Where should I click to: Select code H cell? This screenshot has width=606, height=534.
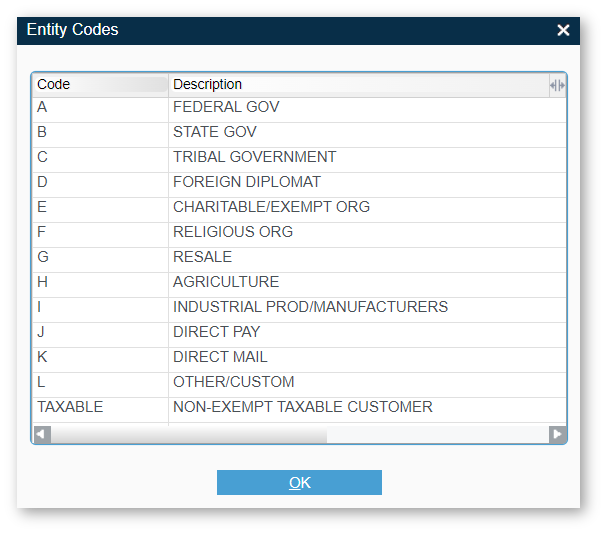point(100,285)
